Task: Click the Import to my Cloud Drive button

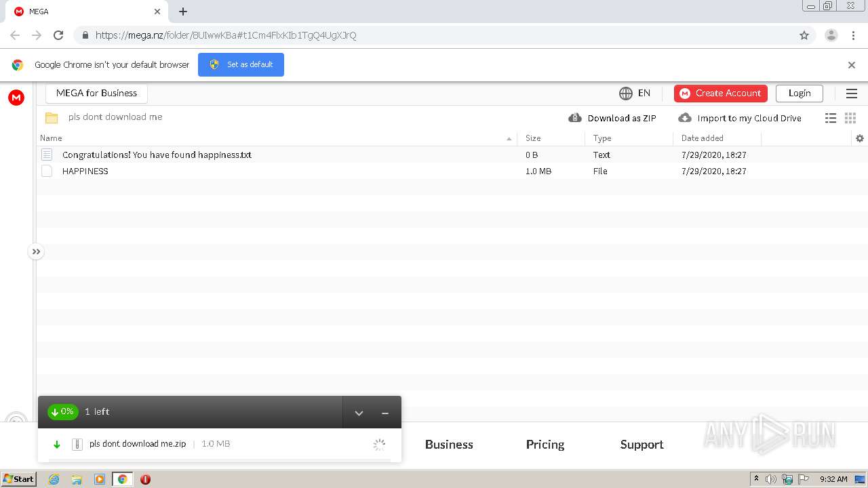Action: click(740, 118)
